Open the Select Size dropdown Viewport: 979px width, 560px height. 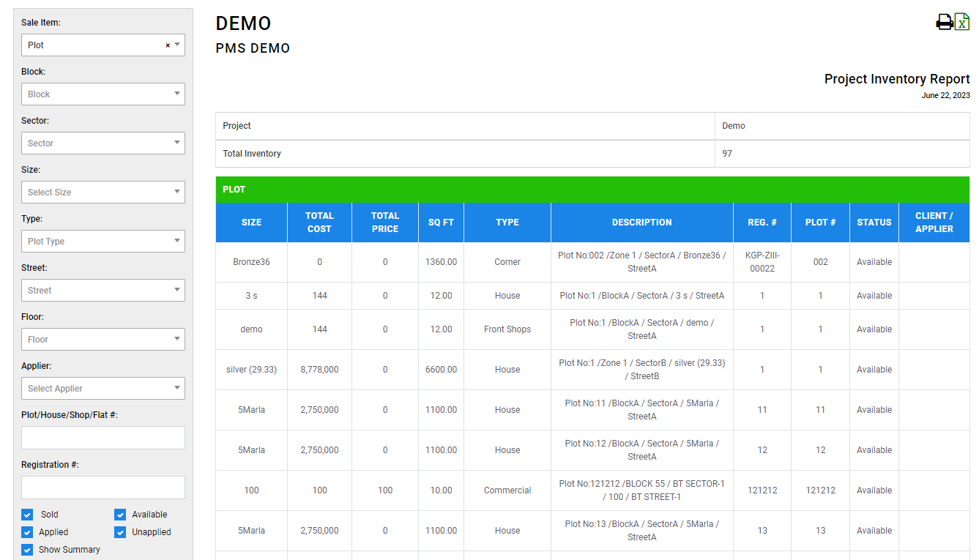point(103,193)
